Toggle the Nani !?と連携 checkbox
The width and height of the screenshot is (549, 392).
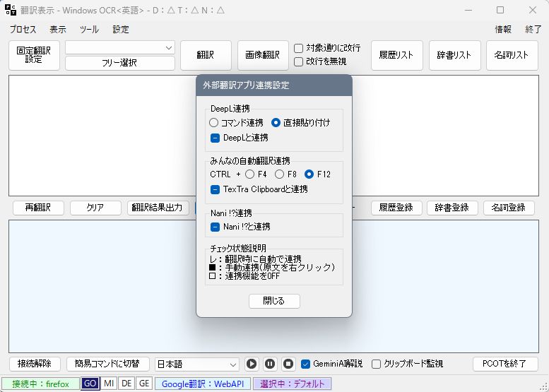click(x=216, y=227)
